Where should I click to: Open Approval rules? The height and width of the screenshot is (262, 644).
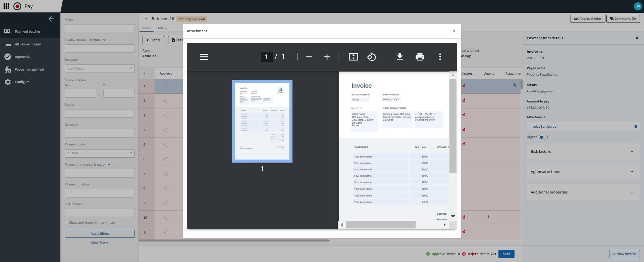[588, 19]
